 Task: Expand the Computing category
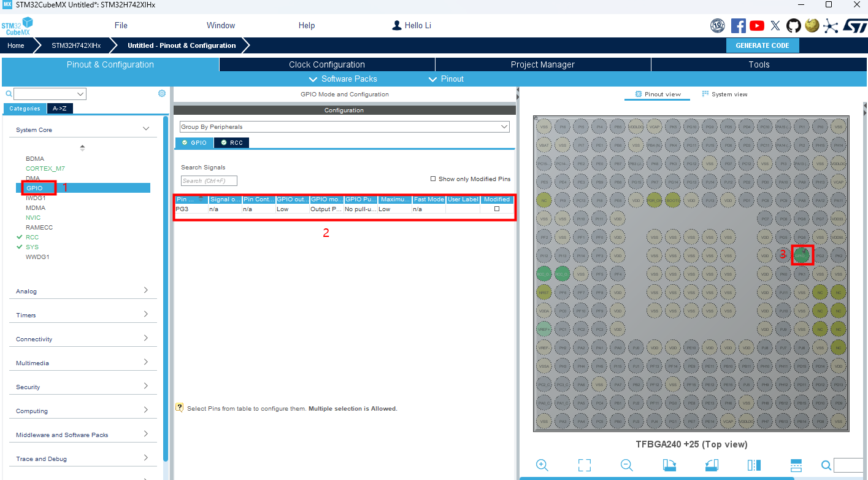146,410
